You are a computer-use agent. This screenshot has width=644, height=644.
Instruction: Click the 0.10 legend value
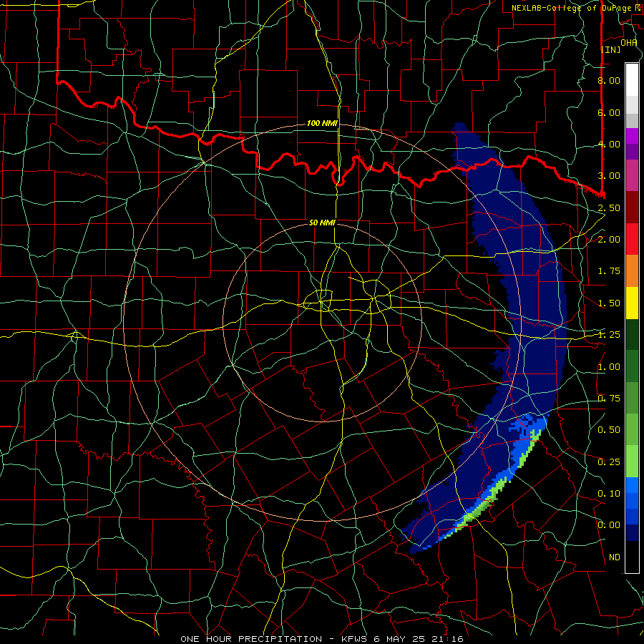609,494
